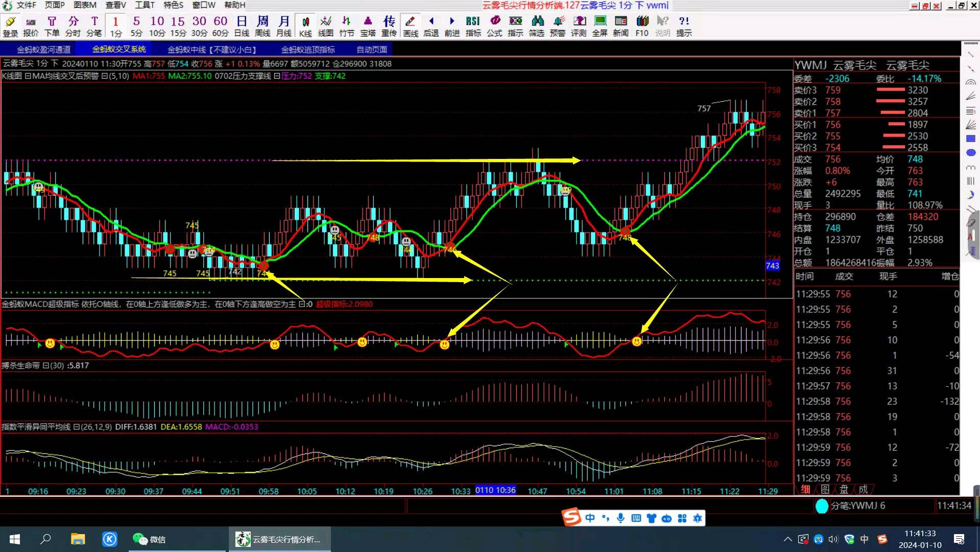Click the 下单 order icon
Viewport: 980px width, 552px height.
pyautogui.click(x=52, y=26)
